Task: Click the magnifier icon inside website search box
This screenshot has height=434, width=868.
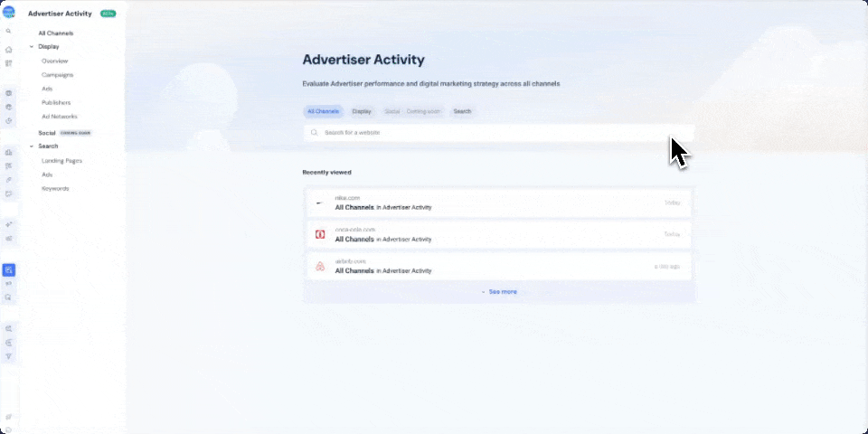Action: [314, 133]
